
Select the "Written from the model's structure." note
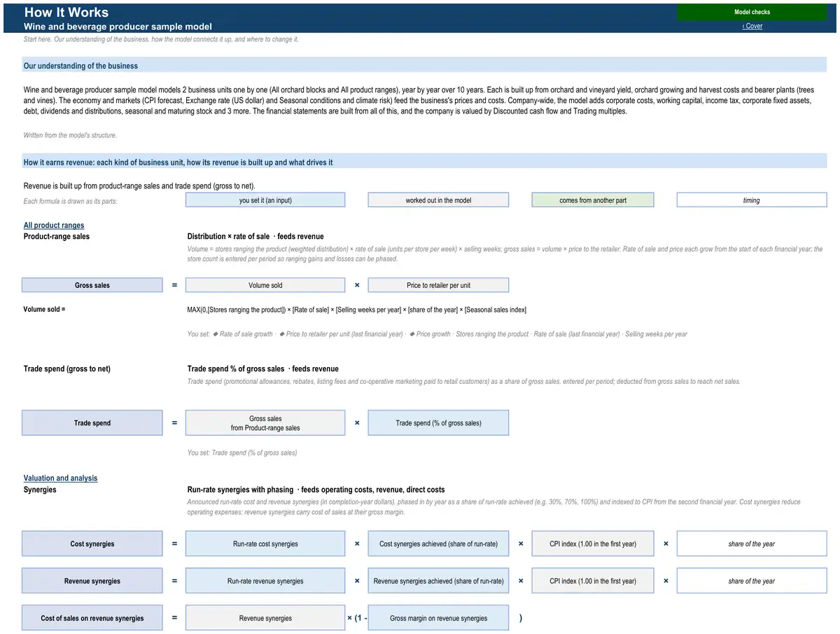[x=70, y=135]
